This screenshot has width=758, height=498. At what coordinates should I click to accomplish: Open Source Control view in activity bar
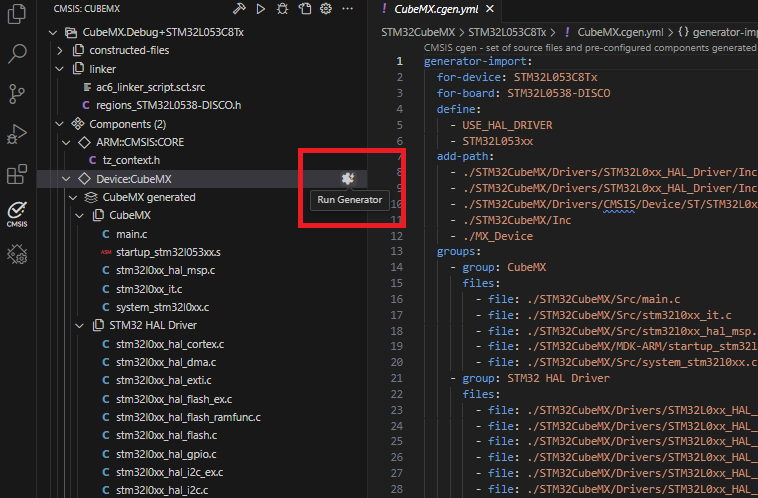click(17, 94)
